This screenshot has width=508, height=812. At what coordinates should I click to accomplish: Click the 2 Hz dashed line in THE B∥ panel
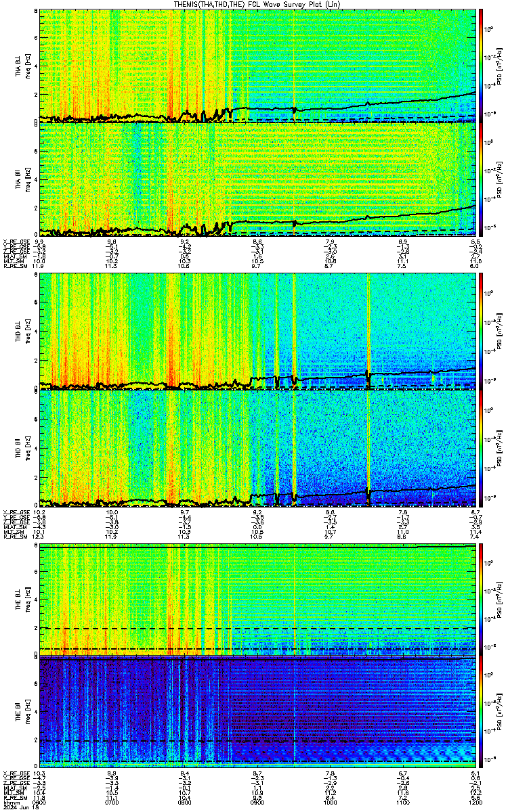point(257,740)
